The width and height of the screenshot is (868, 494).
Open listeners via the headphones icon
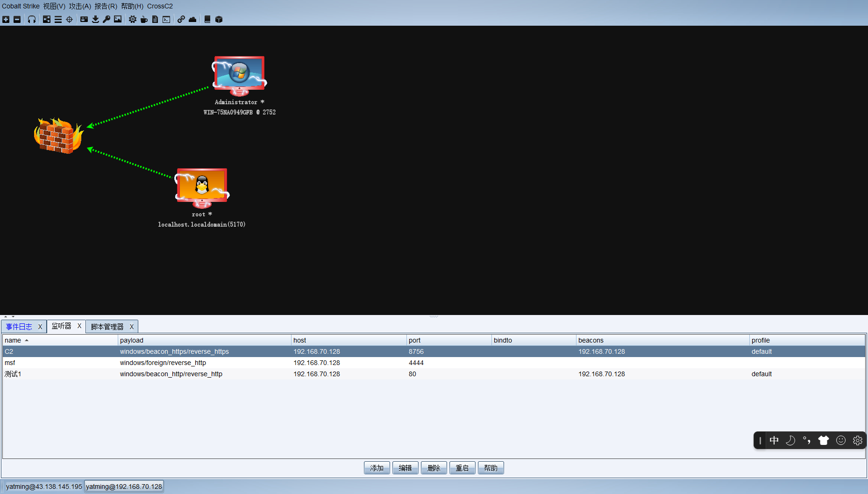pyautogui.click(x=32, y=19)
